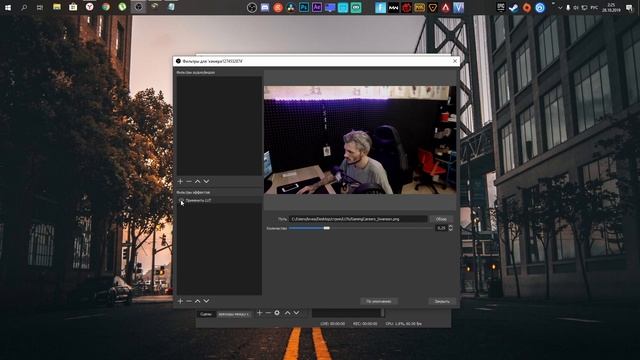The image size is (640, 360).
Task: Remove a source using the minus icon in the OBS main window
Action: click(268, 313)
